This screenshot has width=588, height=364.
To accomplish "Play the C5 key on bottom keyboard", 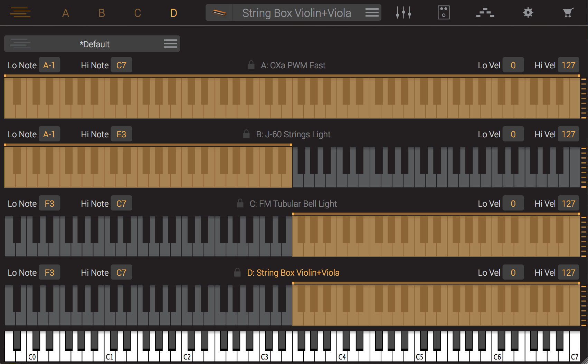I will coord(419,356).
